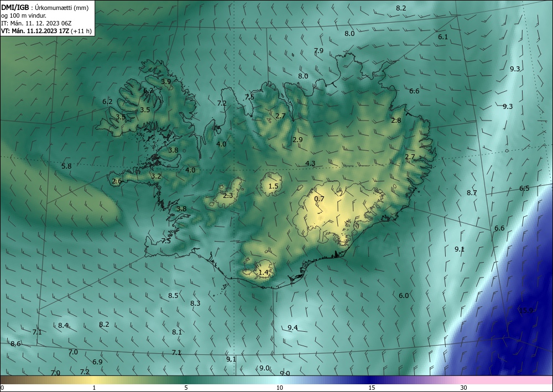This screenshot has width=553, height=392.
Task: Click the 2.8 value on the northeast coast
Action: (x=396, y=120)
